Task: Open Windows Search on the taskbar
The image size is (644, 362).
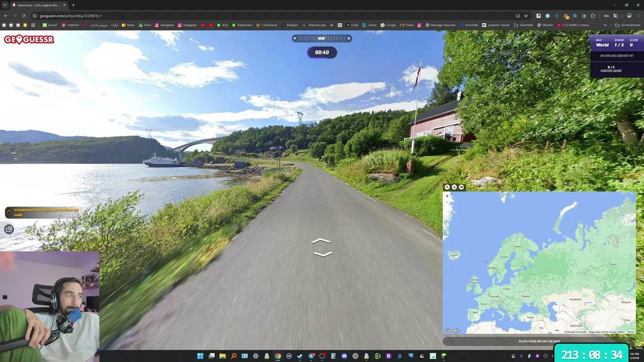Action: point(233,356)
